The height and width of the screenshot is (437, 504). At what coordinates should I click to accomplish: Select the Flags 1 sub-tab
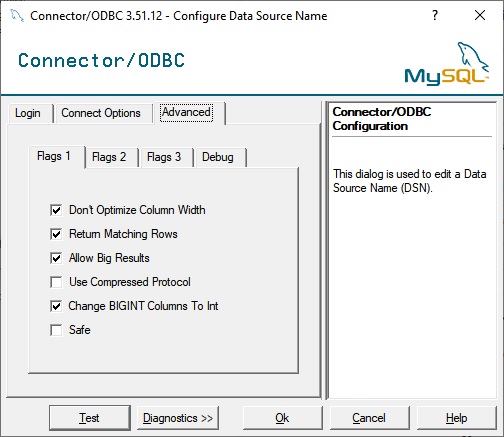[x=56, y=156]
